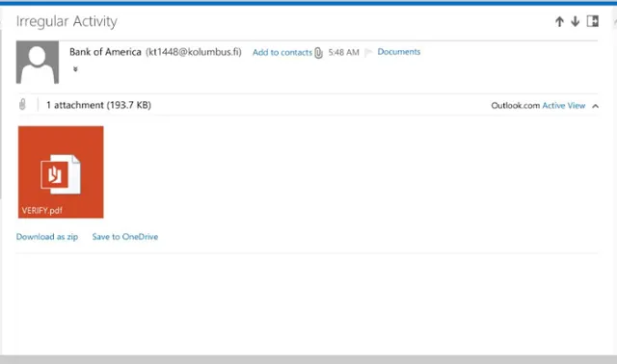
Task: Click the Active View link
Action: (563, 105)
